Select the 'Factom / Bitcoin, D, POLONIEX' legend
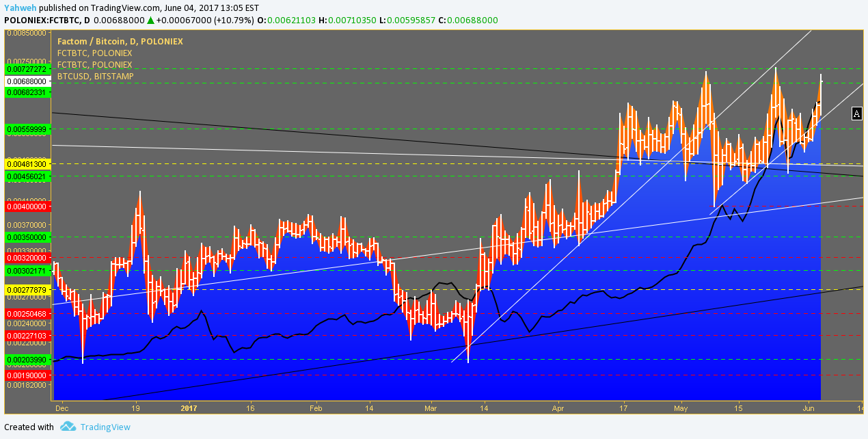 (x=120, y=42)
